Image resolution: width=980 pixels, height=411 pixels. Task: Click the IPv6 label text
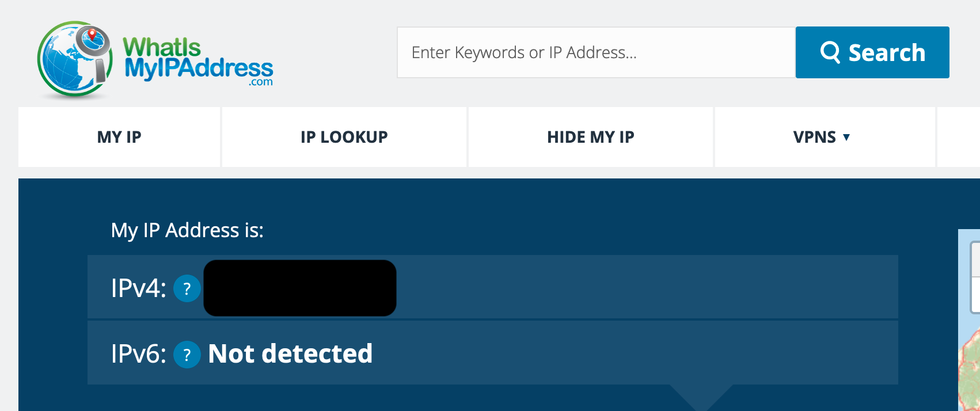138,353
